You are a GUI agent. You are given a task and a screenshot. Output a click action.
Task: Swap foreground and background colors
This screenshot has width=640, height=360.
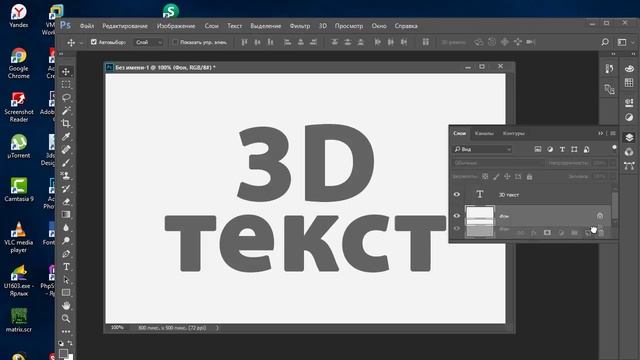(70, 343)
